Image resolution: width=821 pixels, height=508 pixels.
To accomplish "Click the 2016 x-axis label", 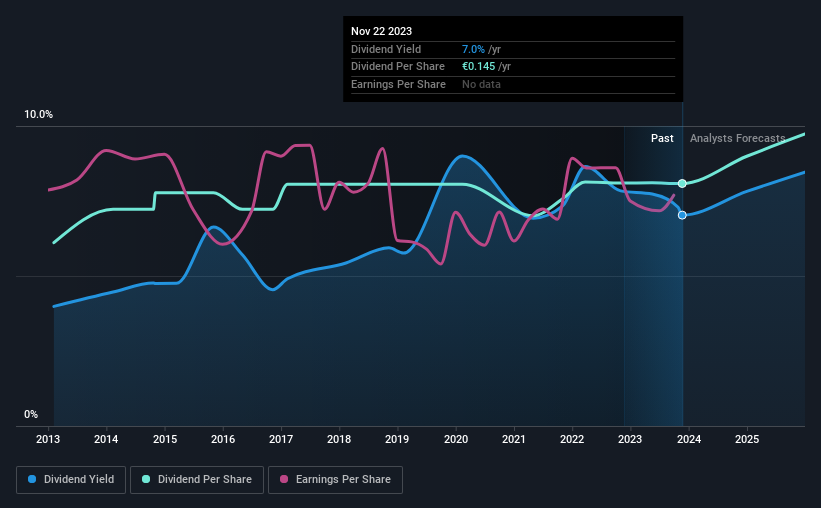I will 223,439.
